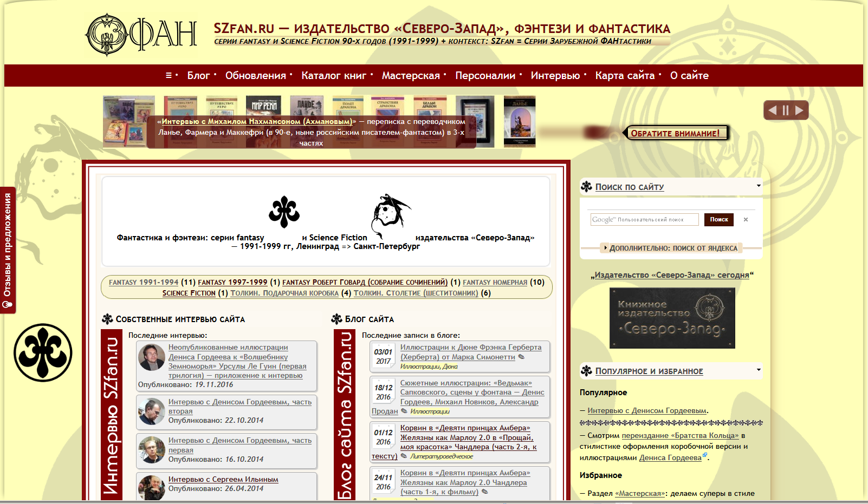Click the SZFAN.RU site title heading
This screenshot has height=504, width=868.
tap(442, 29)
